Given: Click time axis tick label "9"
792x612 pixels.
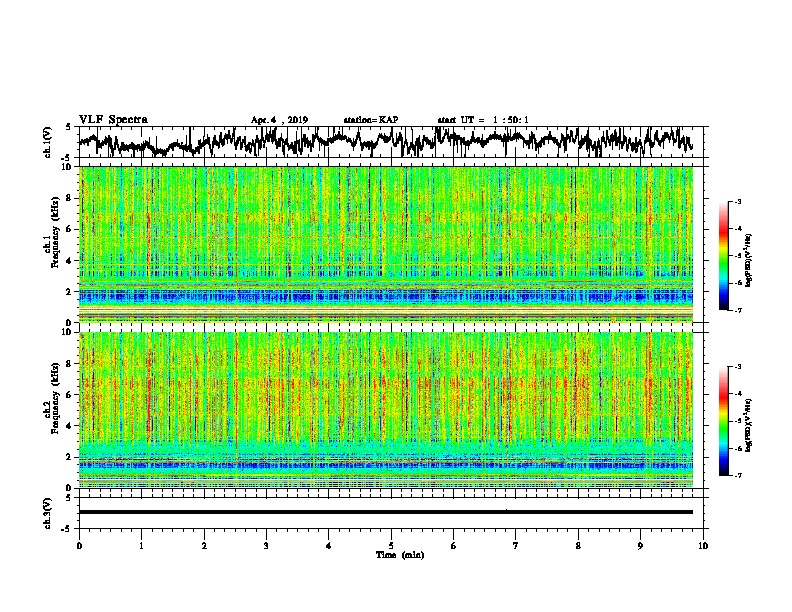Looking at the screenshot, I should 640,545.
